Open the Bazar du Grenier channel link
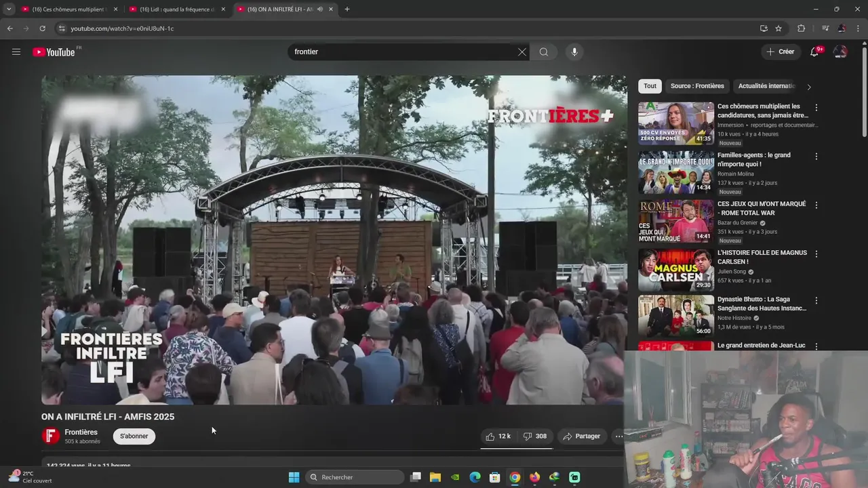Screen dimensions: 868x488 738,223
